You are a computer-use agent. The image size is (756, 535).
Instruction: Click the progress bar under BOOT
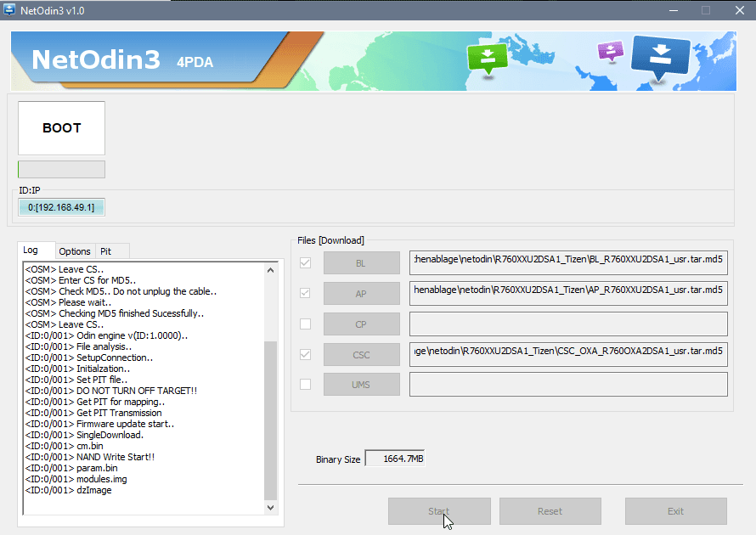(x=61, y=169)
